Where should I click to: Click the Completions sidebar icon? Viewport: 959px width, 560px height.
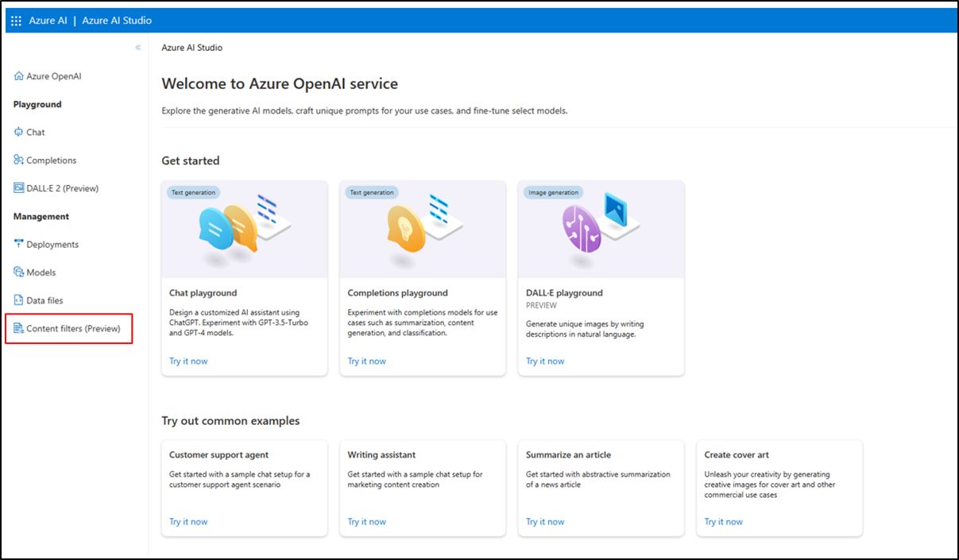point(18,160)
